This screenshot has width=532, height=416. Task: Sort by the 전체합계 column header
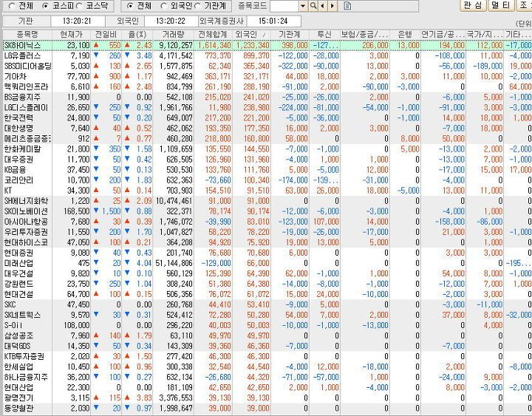pos(213,34)
